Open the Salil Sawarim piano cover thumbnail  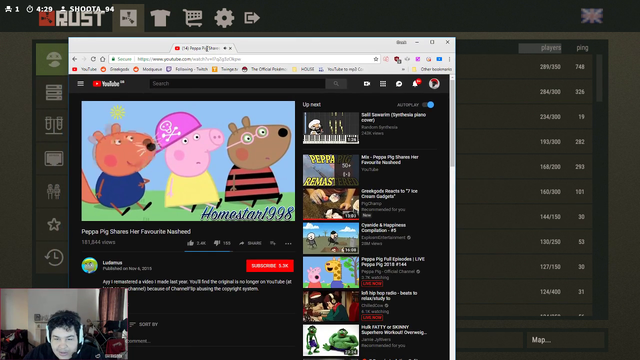tap(331, 128)
